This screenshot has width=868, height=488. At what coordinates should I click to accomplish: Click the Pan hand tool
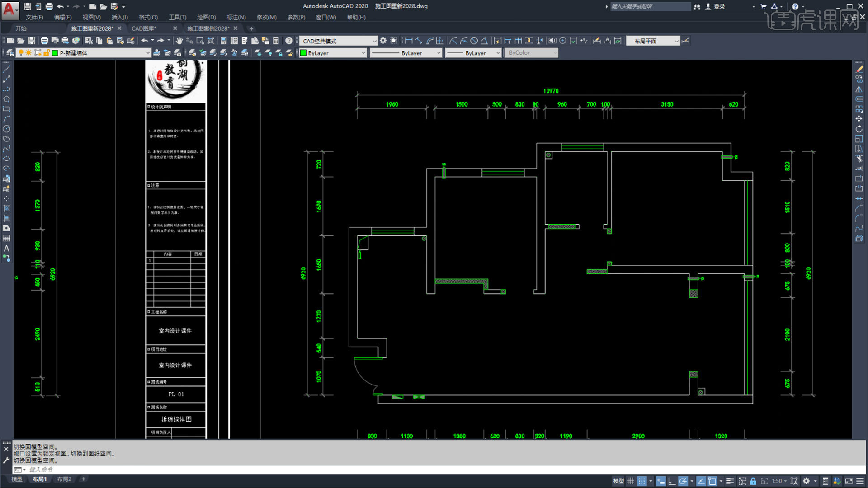point(179,41)
